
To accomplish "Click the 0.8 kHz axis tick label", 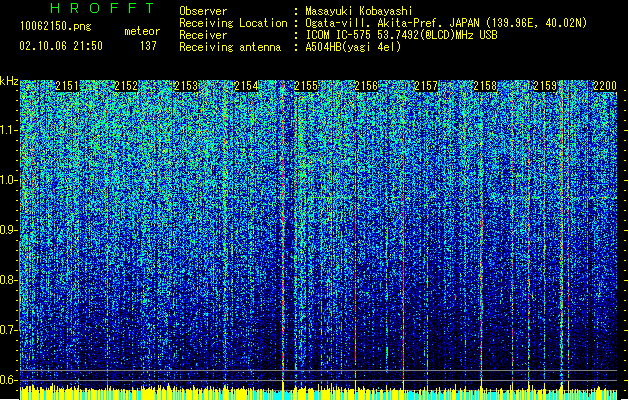I will (x=9, y=280).
